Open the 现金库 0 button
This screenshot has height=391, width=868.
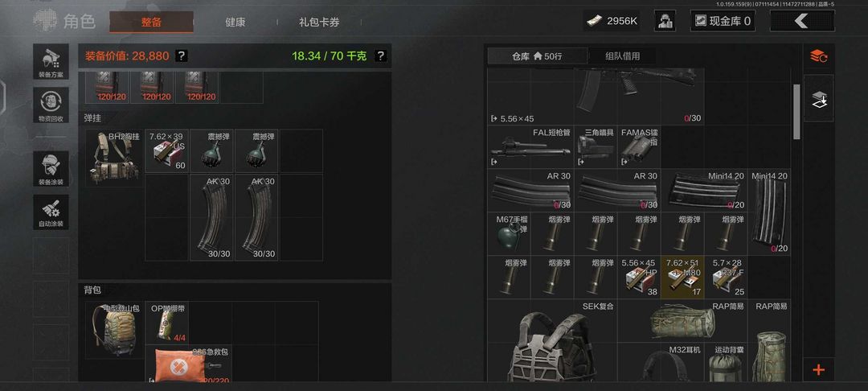[x=723, y=21]
